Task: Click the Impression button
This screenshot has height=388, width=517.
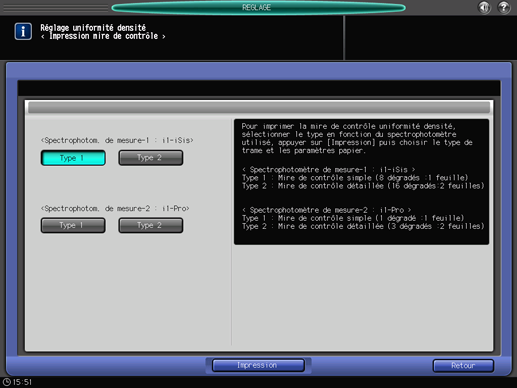Action: click(258, 365)
